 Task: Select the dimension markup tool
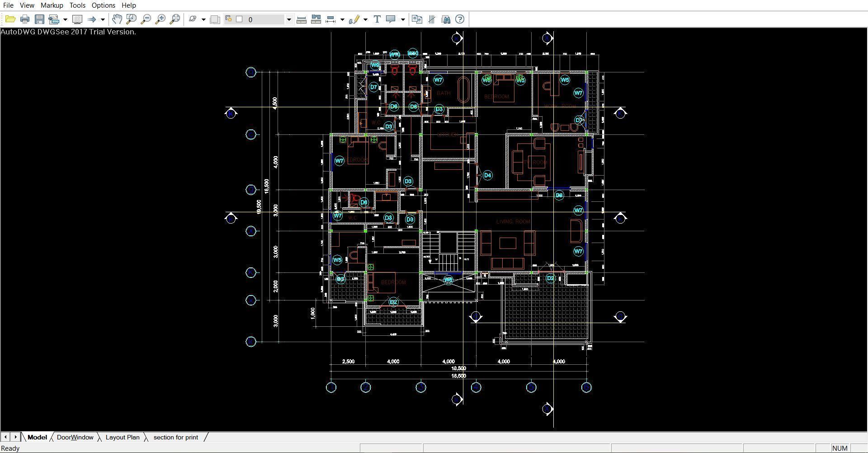point(331,19)
